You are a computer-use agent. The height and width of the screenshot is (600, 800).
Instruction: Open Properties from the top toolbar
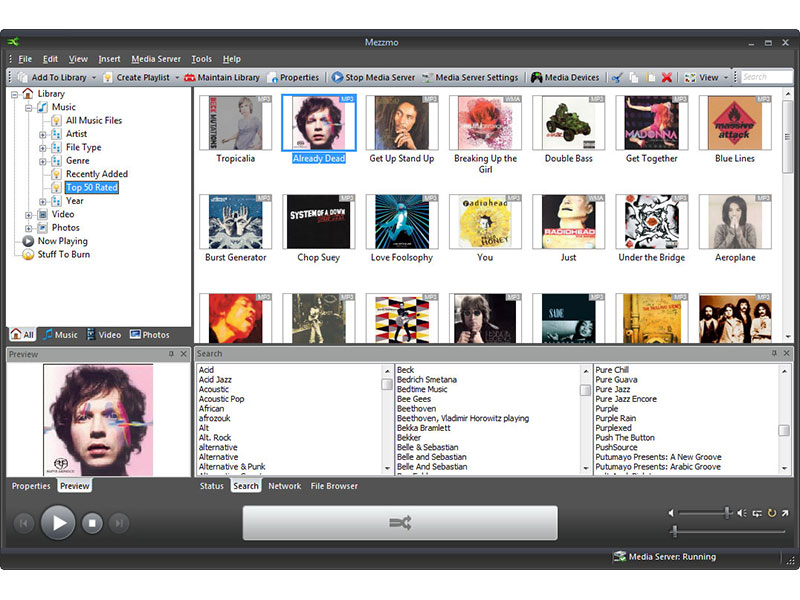[x=293, y=78]
